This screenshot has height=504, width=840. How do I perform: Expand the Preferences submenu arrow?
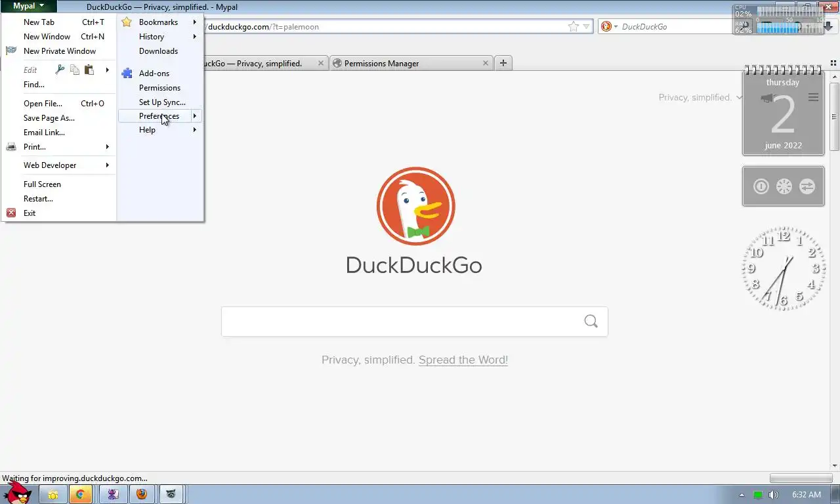[x=195, y=116]
